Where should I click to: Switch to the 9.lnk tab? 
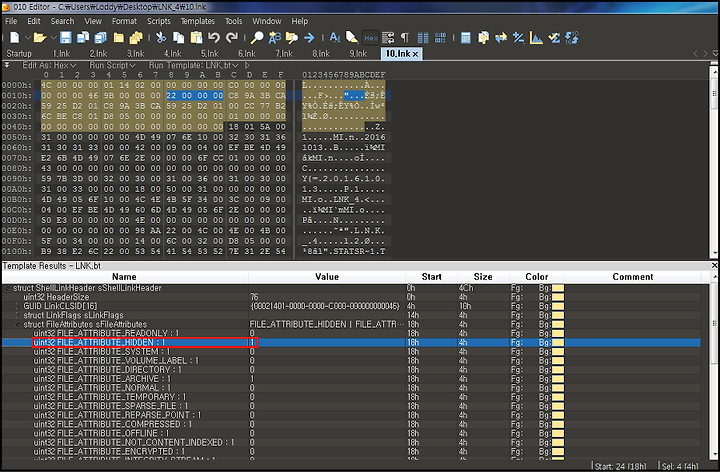[358, 54]
